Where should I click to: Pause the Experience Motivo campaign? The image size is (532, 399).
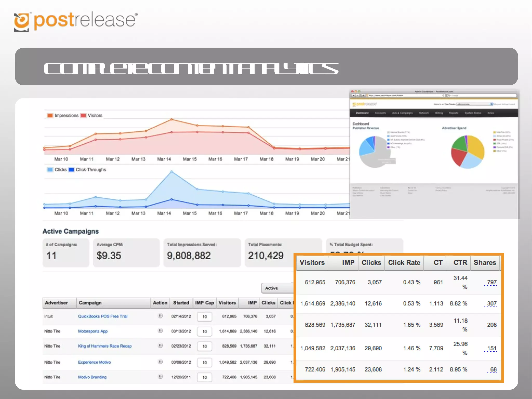point(160,362)
